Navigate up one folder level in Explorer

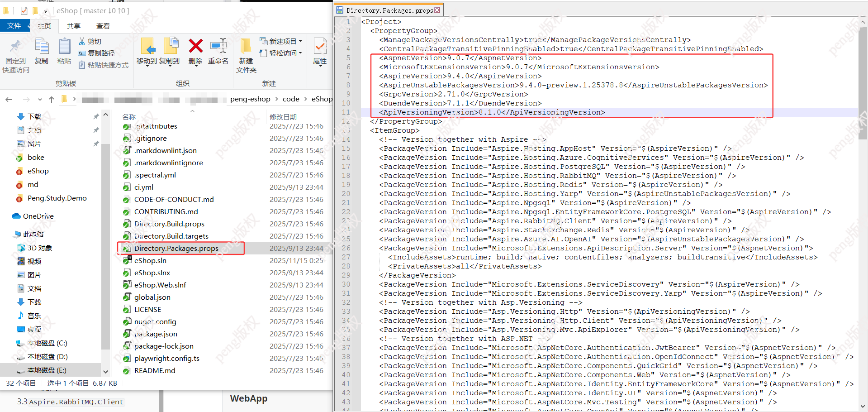point(52,100)
